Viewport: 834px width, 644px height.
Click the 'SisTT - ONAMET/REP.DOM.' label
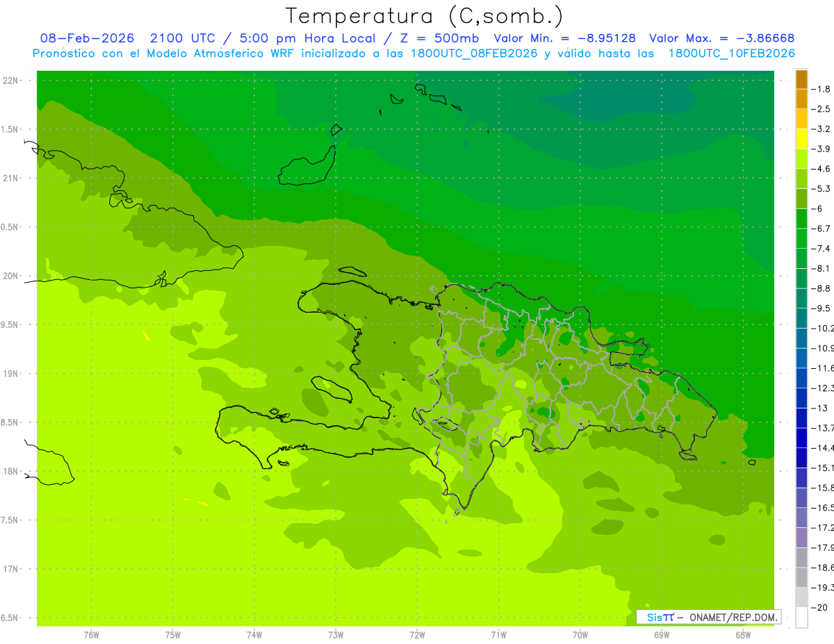[x=708, y=617]
